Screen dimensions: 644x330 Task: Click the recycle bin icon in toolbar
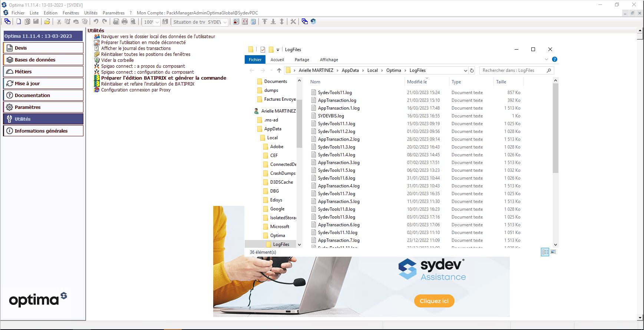tap(85, 21)
